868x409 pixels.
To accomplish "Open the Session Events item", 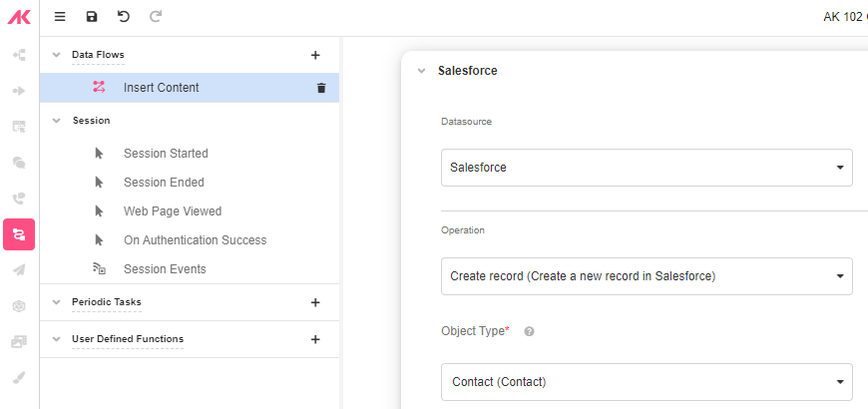I will coord(165,269).
